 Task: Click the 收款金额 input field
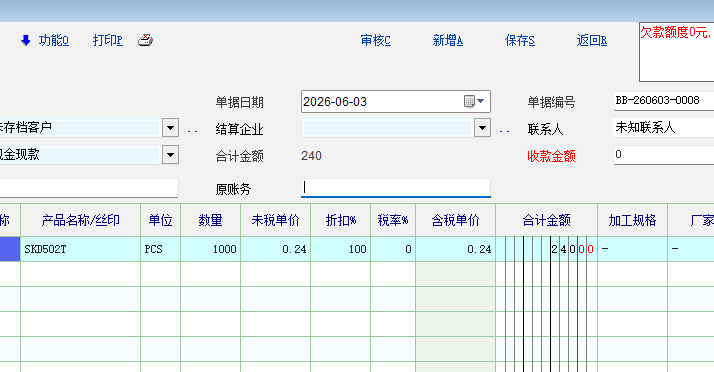coord(663,155)
